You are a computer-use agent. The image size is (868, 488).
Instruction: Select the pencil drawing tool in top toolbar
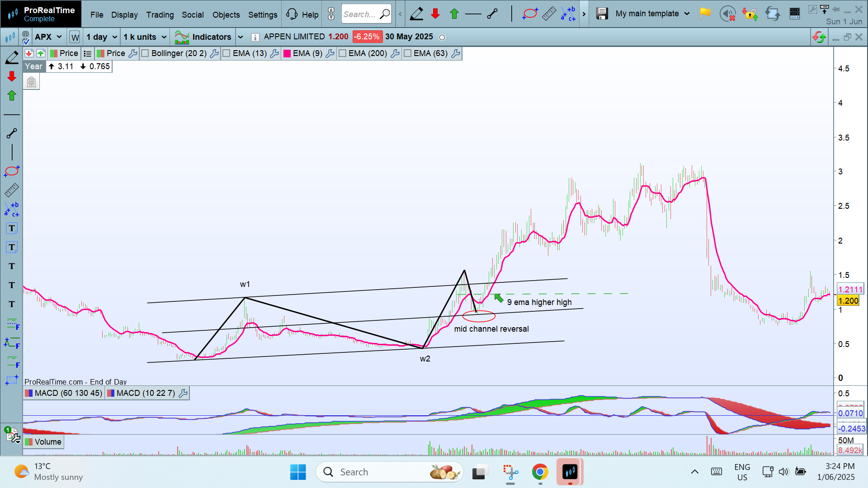(416, 14)
